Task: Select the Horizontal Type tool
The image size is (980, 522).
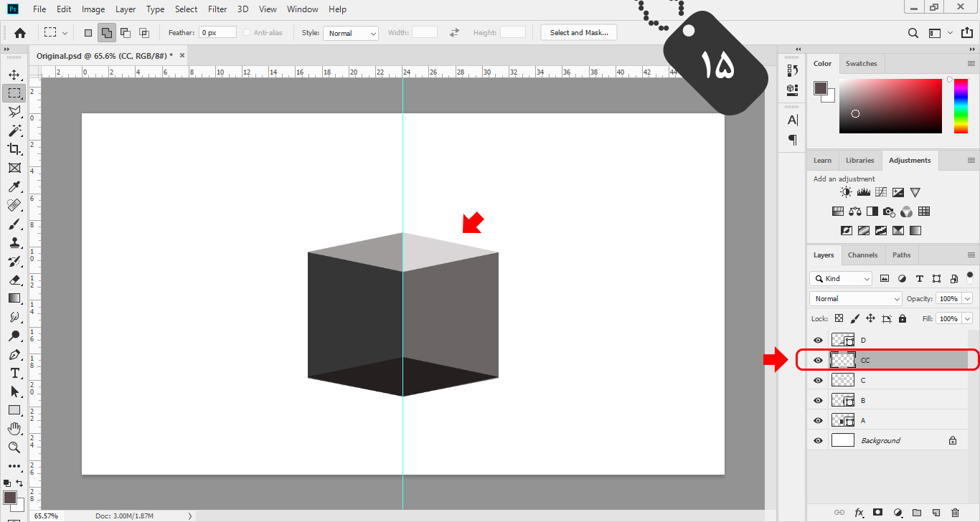Action: [x=14, y=373]
